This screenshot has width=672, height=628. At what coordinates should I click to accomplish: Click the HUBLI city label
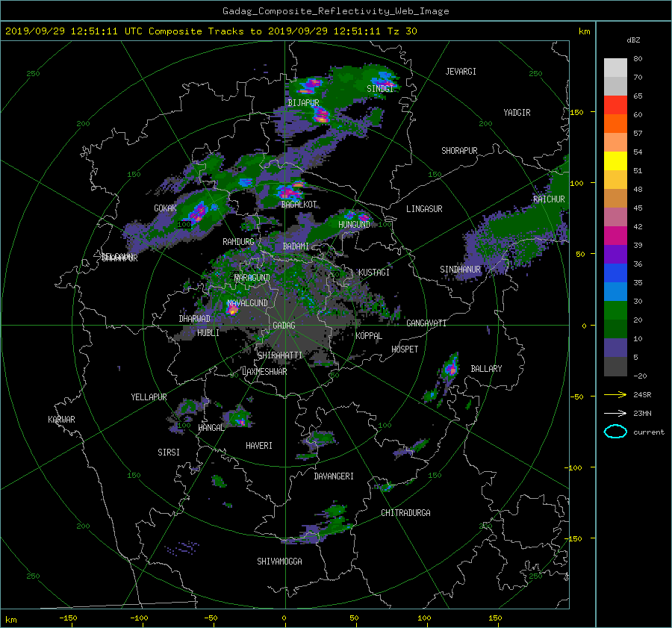208,333
